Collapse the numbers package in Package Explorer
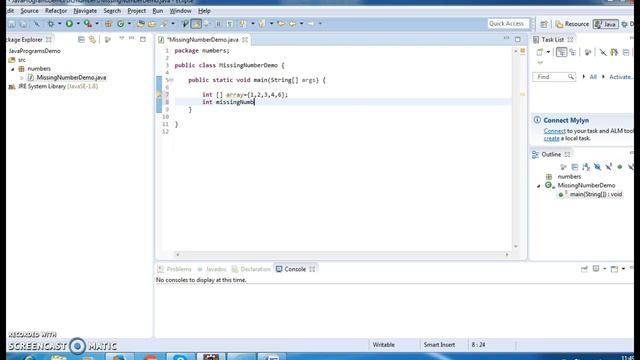640x360 pixels. [x=13, y=69]
